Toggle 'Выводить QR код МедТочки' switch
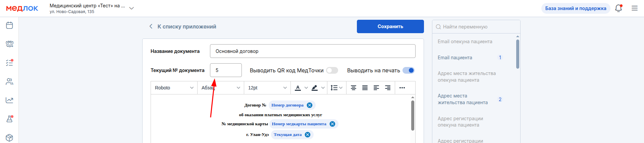 pyautogui.click(x=332, y=70)
